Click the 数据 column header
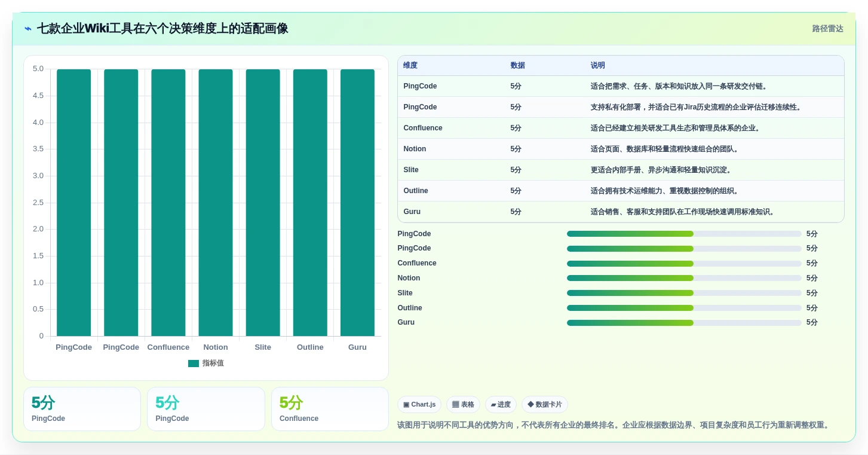This screenshot has width=868, height=455. [517, 65]
